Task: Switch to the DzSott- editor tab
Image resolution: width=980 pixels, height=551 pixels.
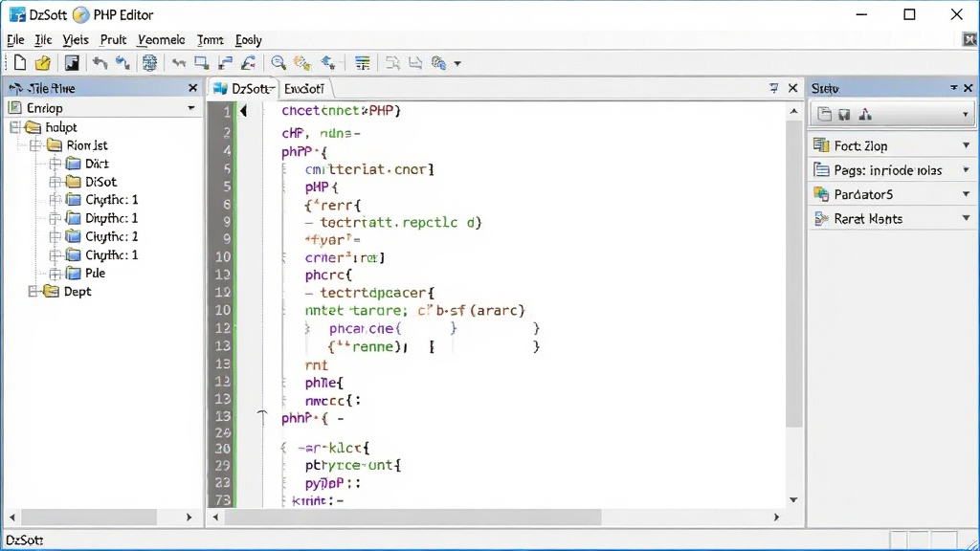Action: tap(245, 89)
